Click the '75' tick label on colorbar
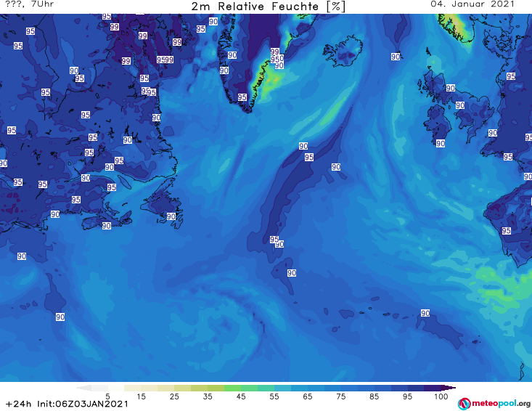 pyautogui.click(x=340, y=396)
